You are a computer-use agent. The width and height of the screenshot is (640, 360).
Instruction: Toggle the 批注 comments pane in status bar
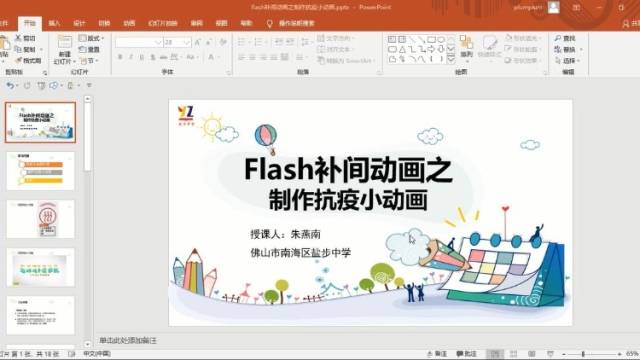(467, 354)
